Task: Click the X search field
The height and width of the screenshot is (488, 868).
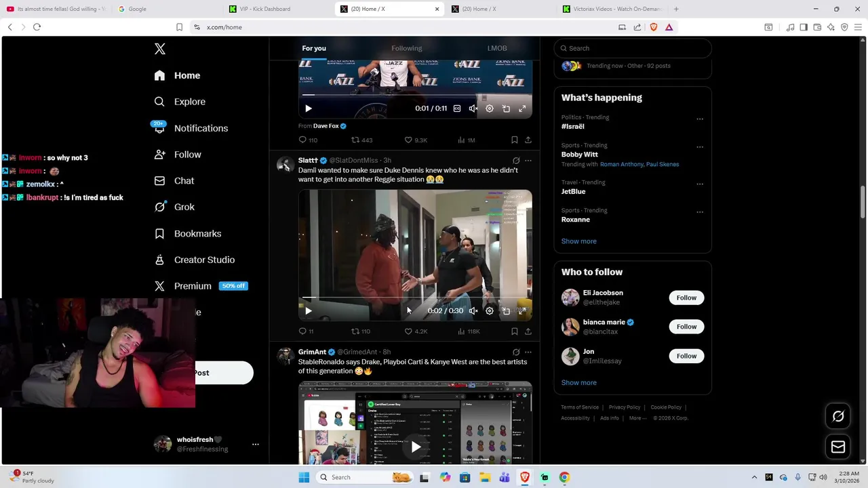Action: (633, 48)
